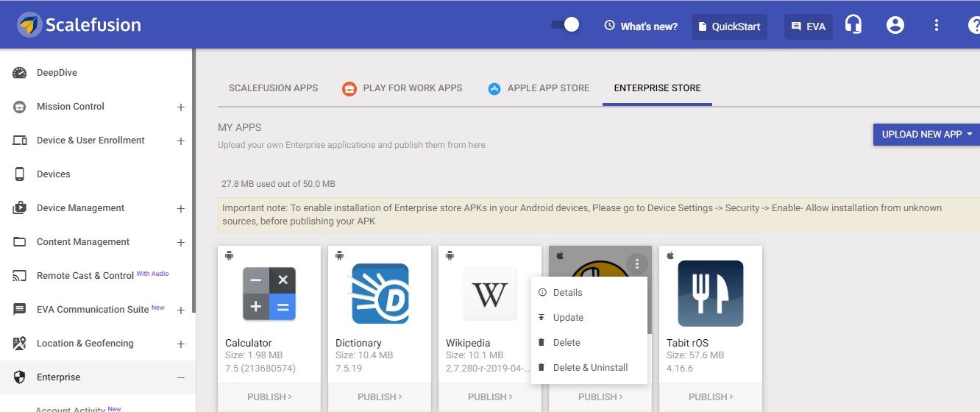Open the QuickStart guide
Viewport: 980px width, 412px height.
tap(729, 26)
